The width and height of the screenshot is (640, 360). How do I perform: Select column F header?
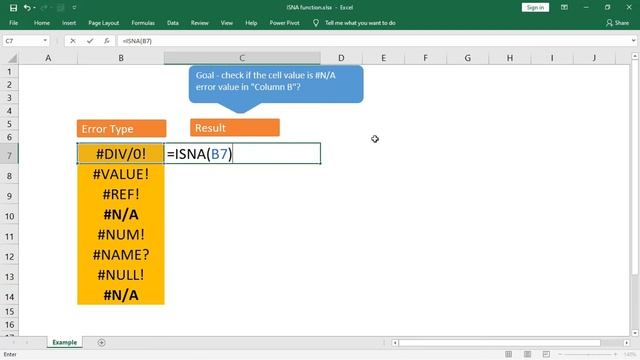(x=425, y=58)
